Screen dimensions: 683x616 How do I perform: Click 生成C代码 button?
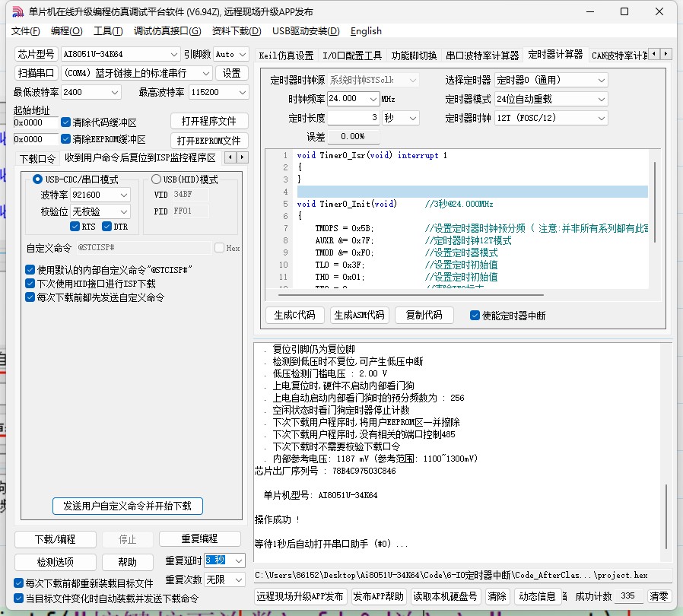(x=295, y=315)
